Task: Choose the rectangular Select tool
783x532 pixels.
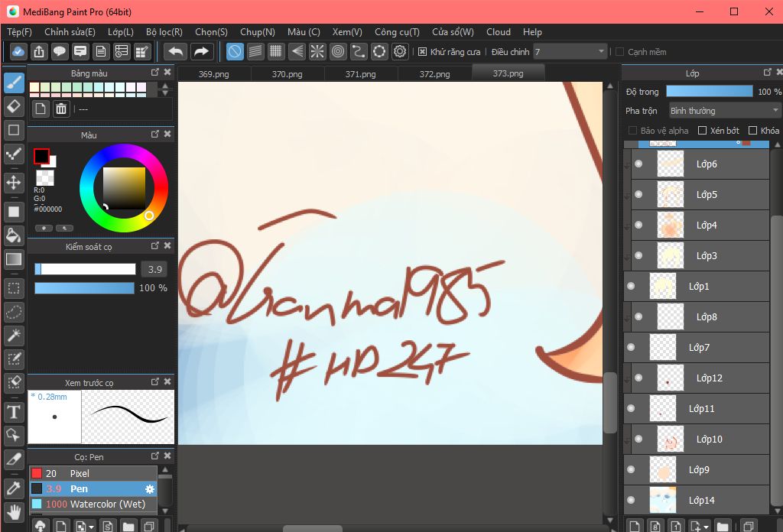Action: point(14,288)
